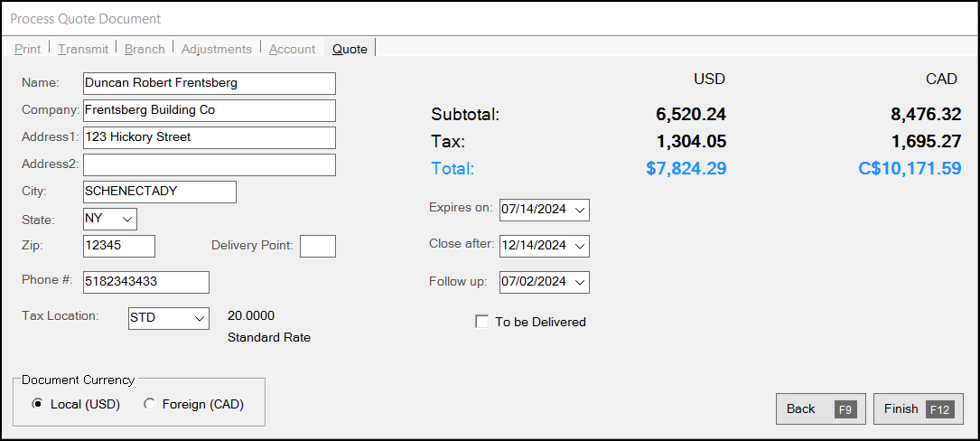980x441 pixels.
Task: Switch to the Transmit tab
Action: click(x=83, y=49)
